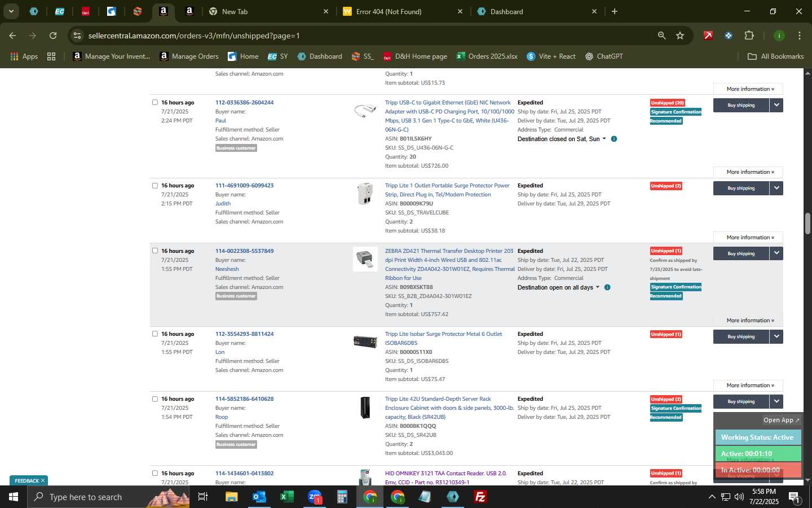The image size is (812, 508).
Task: Buy shipping for 42U Server Rack order
Action: tap(741, 401)
